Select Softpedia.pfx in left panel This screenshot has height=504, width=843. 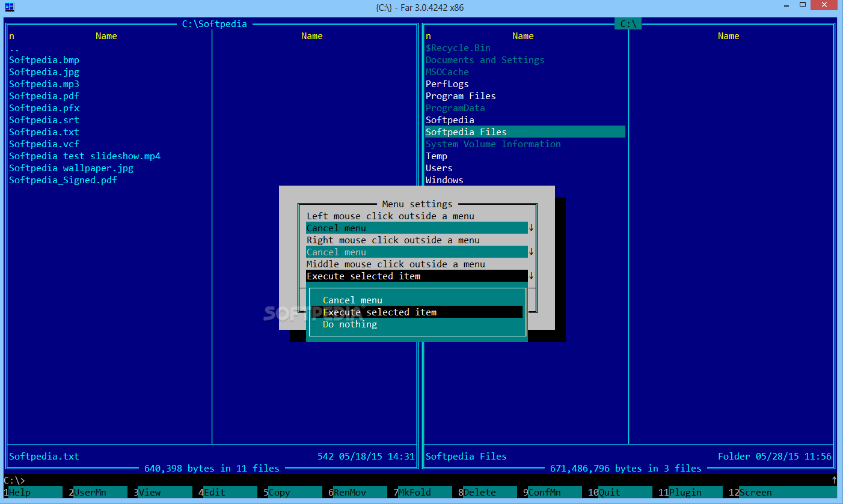point(44,108)
